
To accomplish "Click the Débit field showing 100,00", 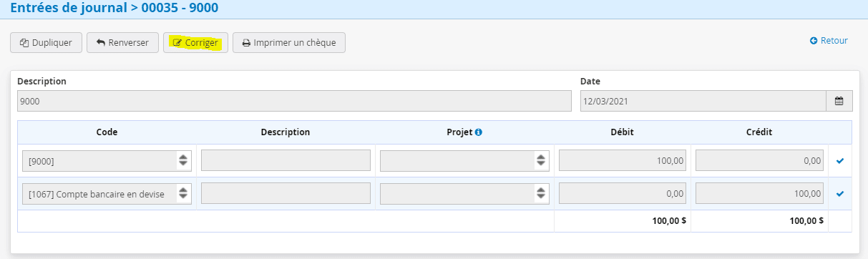I will [x=623, y=161].
